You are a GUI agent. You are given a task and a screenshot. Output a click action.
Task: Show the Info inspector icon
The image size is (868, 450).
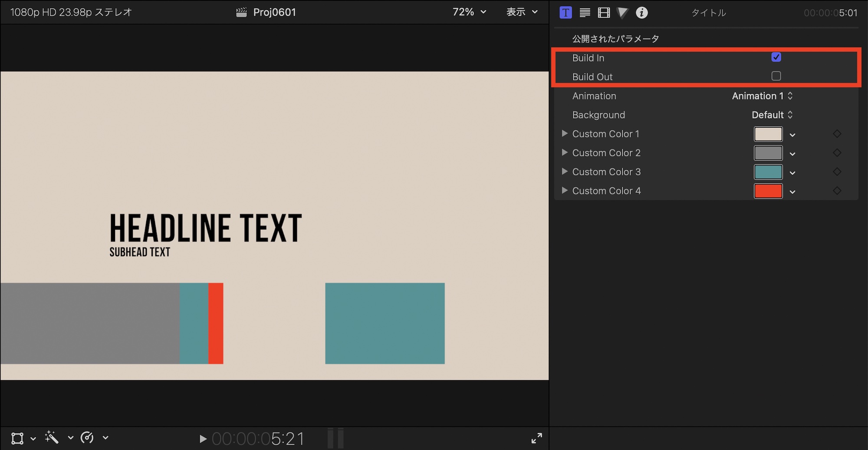641,13
